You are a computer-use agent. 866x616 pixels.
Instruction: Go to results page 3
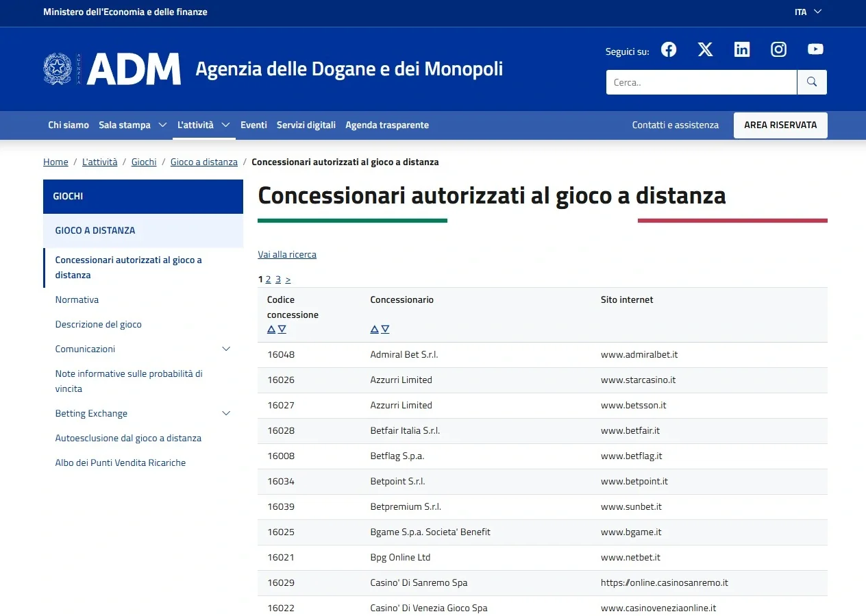tap(278, 280)
